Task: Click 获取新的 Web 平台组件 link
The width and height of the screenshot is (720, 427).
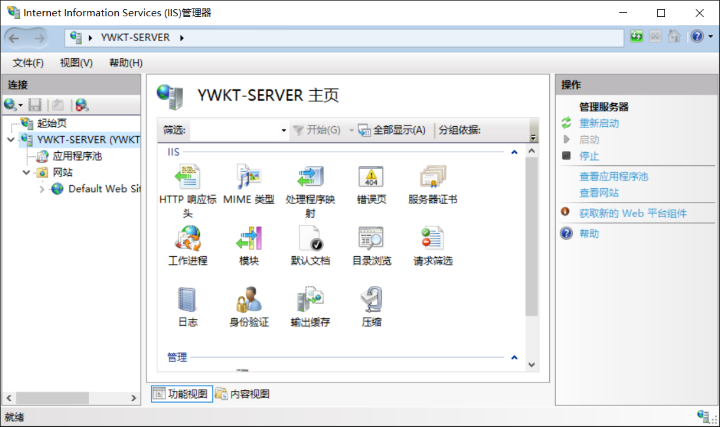Action: pyautogui.click(x=633, y=213)
